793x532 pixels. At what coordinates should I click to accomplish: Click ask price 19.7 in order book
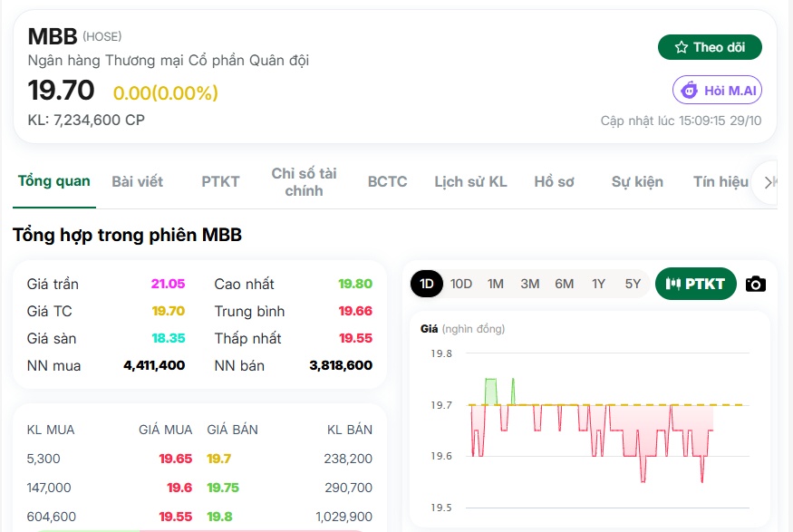[218, 459]
